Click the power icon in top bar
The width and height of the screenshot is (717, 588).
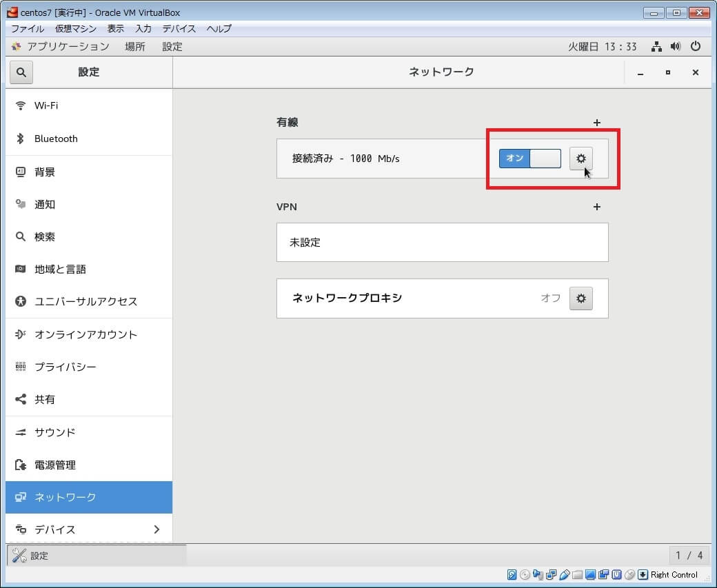[x=696, y=47]
